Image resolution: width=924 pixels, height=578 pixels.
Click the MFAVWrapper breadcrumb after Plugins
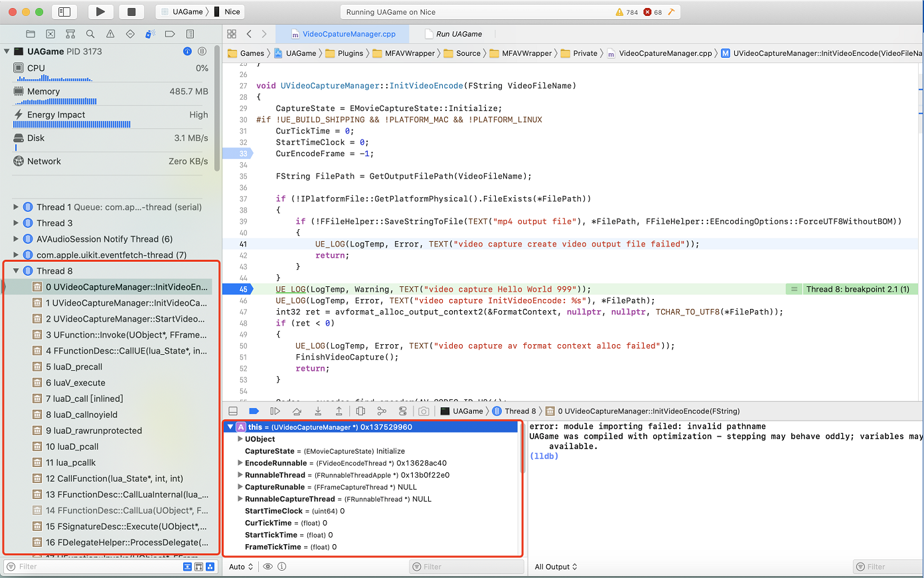click(x=410, y=53)
